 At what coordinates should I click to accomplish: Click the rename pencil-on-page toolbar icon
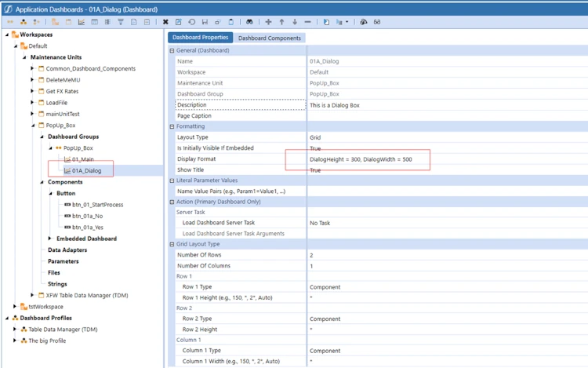(179, 22)
